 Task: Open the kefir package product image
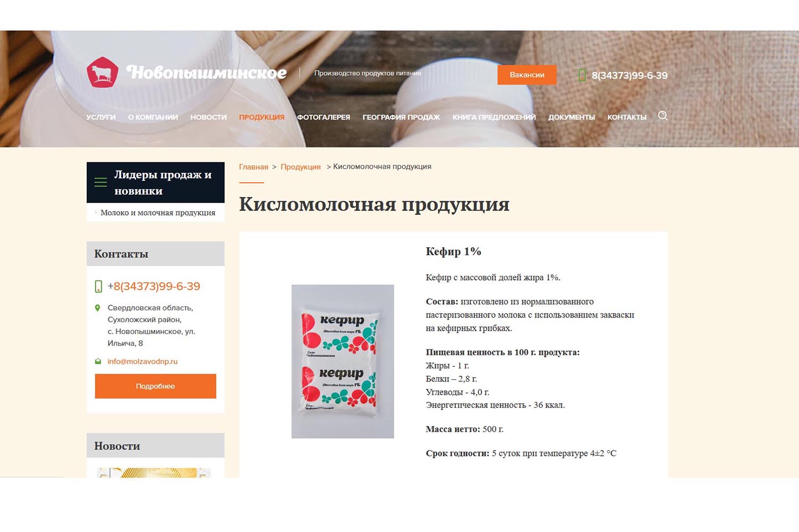343,362
